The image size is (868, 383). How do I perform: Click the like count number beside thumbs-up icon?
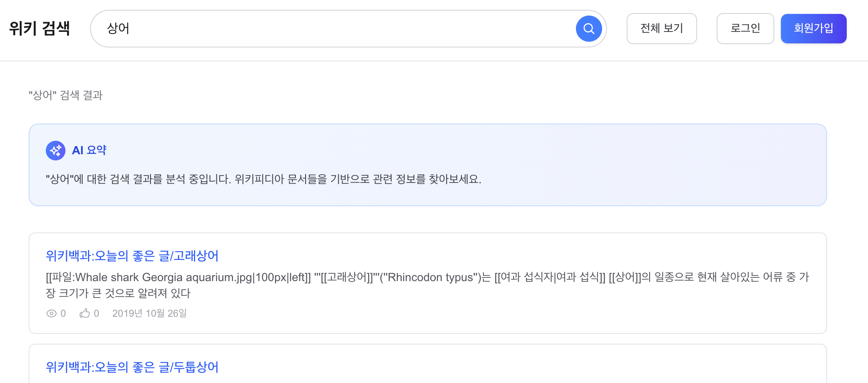pos(96,313)
